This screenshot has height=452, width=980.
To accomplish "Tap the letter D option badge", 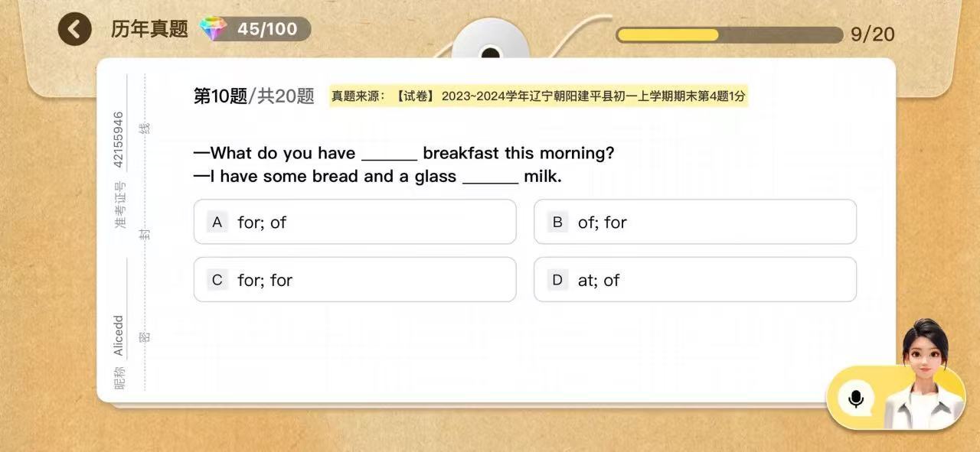I will click(557, 280).
